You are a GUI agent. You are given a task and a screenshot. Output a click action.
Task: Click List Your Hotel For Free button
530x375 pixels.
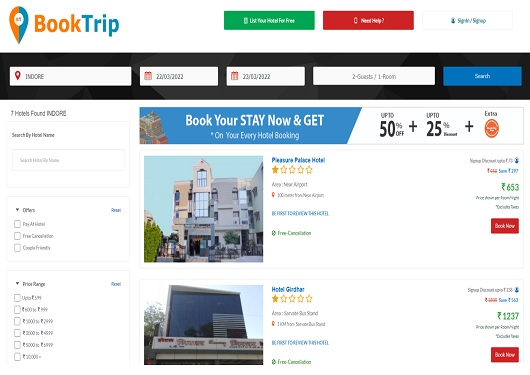269,20
